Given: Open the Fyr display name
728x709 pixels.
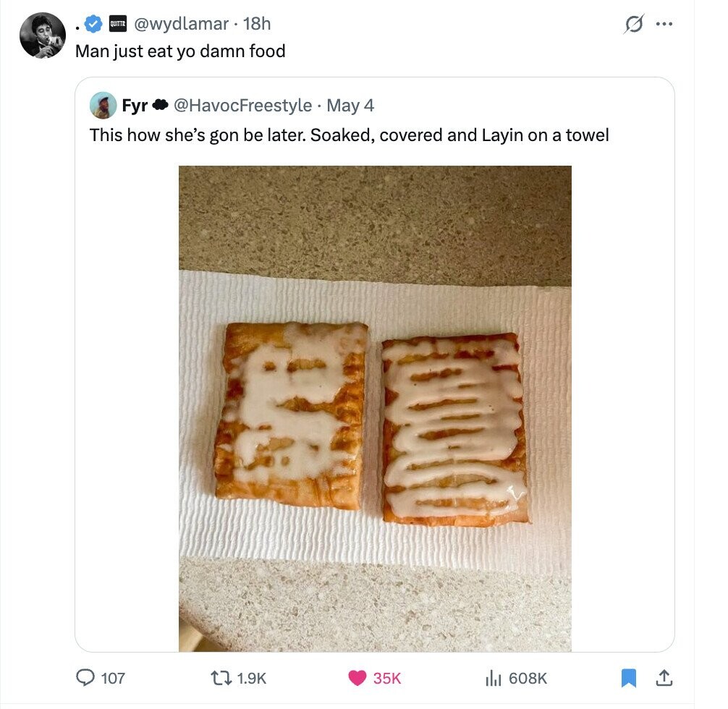Looking at the screenshot, I should point(135,106).
